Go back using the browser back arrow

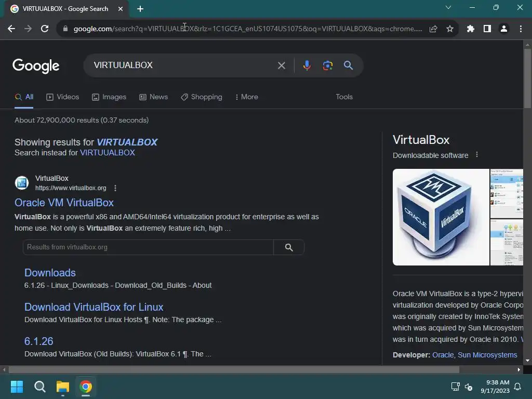tap(11, 29)
